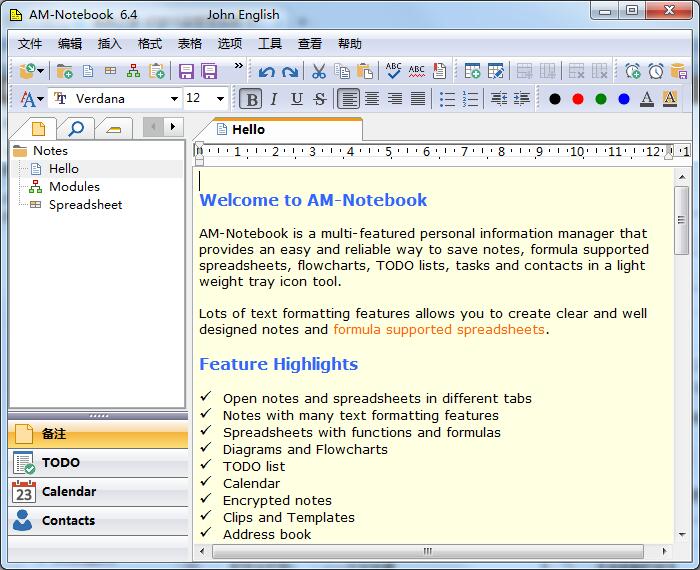The width and height of the screenshot is (700, 570).
Task: Open the Modules note in tree
Action: (x=74, y=187)
